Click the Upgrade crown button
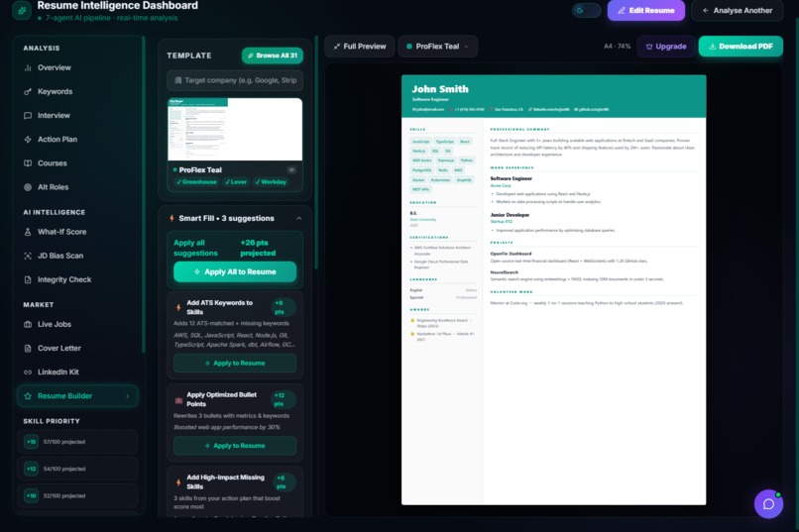Viewport: 799px width, 532px height. 666,47
